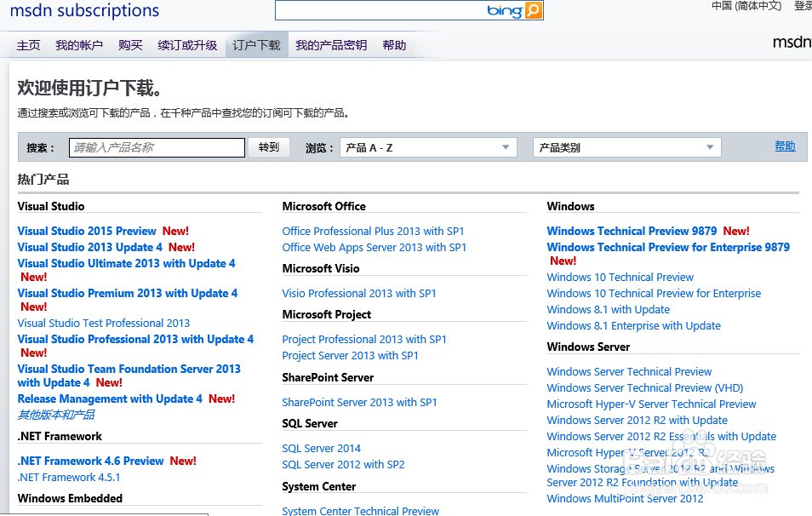The width and height of the screenshot is (812, 516).
Task: Open Windows Server Technical Preview (VHD) link
Action: pos(644,387)
